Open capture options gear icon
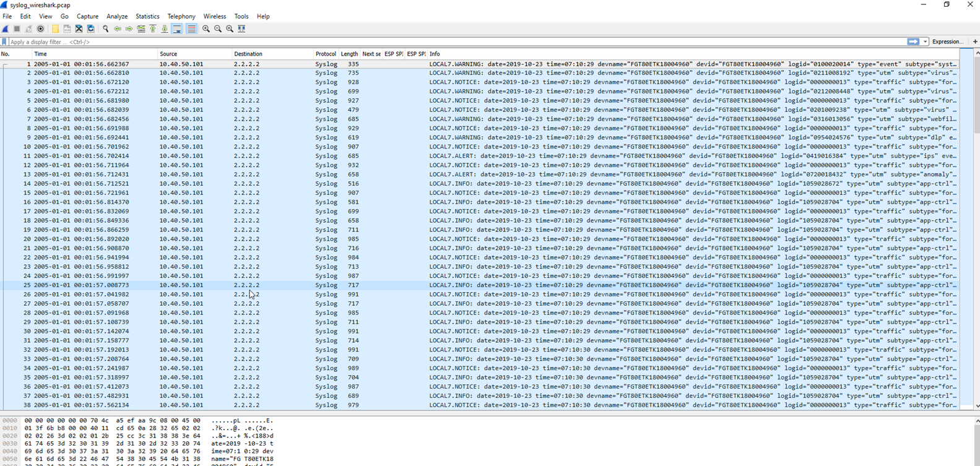The image size is (980, 466). [41, 28]
